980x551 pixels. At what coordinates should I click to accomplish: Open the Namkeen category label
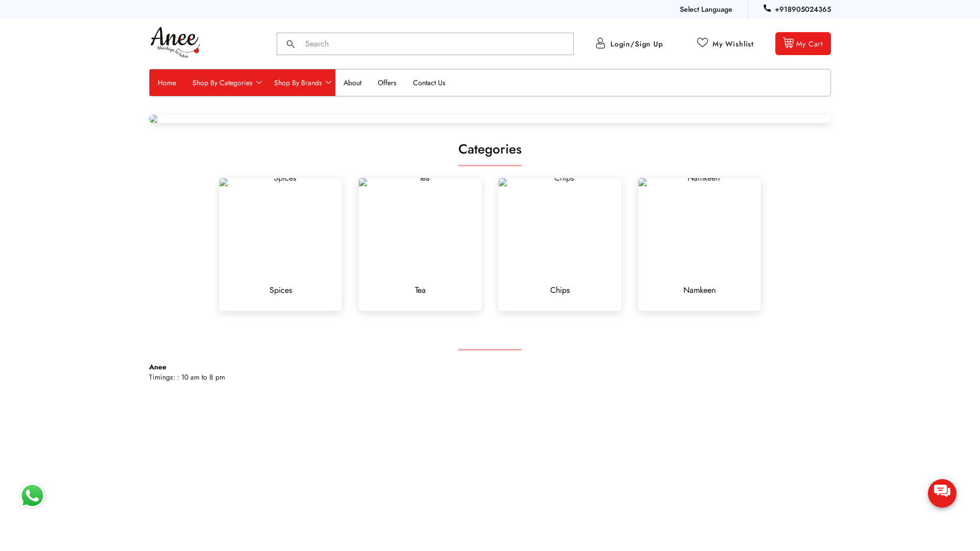pos(699,290)
